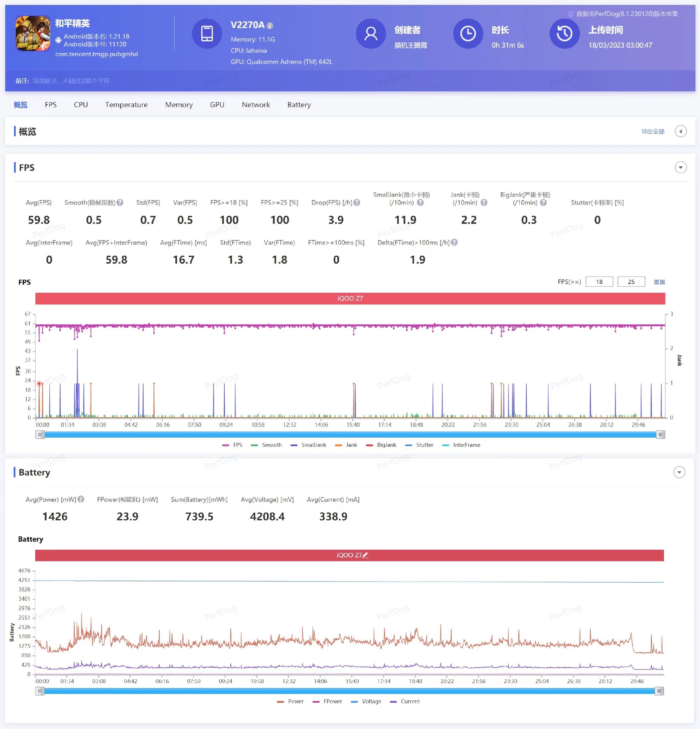Open help for Avg(Power) metric
The height and width of the screenshot is (729, 700).
tap(80, 499)
